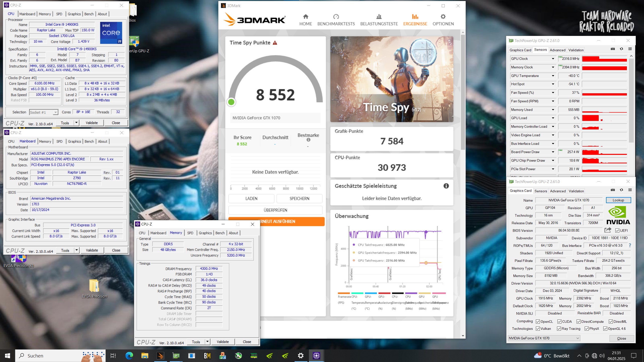Click 3DMark vertical scrollbar thumb

click(463, 92)
